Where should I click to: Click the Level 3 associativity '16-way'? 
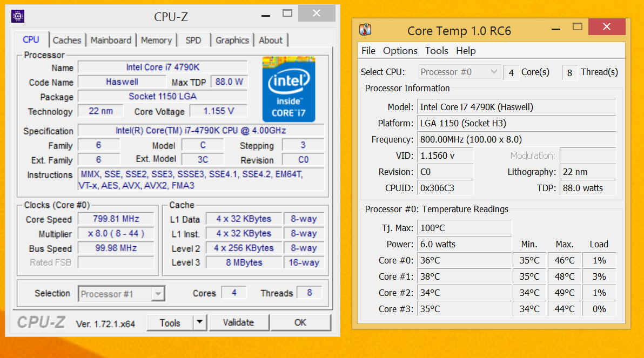tap(304, 262)
